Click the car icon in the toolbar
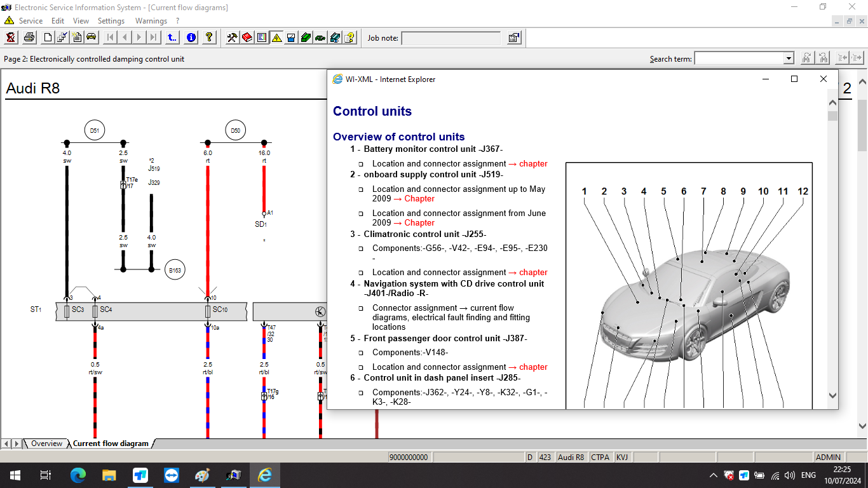The height and width of the screenshot is (488, 868). (92, 37)
